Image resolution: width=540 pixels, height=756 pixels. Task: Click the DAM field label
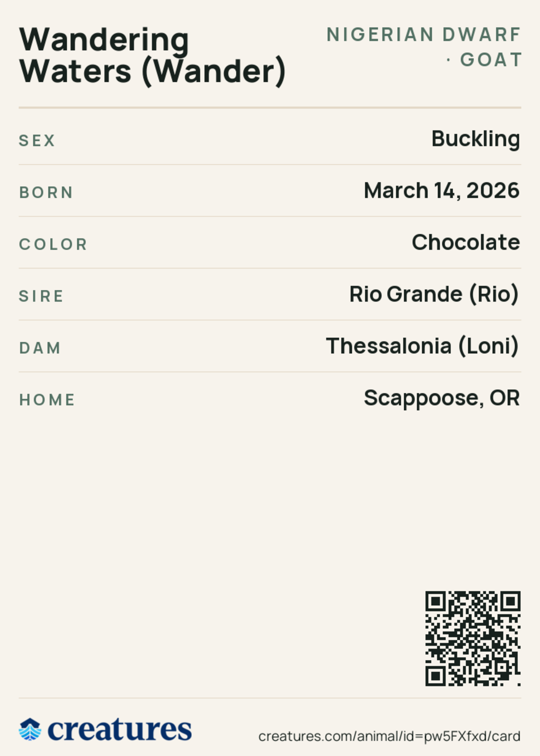[x=40, y=348]
